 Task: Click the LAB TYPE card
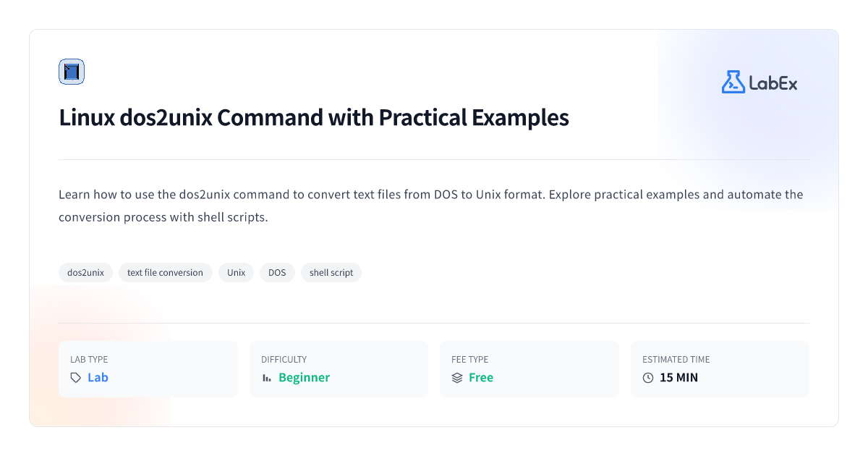pos(148,369)
